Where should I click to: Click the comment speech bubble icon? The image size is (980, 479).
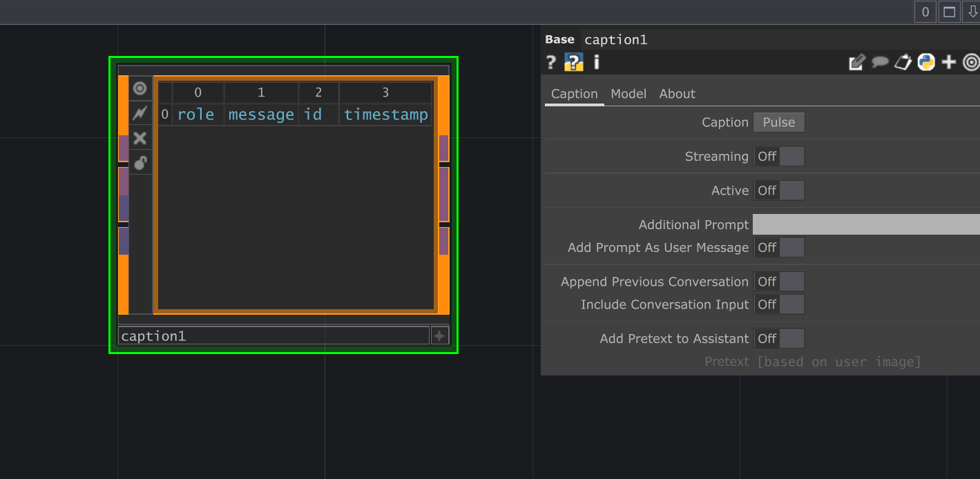(x=879, y=63)
